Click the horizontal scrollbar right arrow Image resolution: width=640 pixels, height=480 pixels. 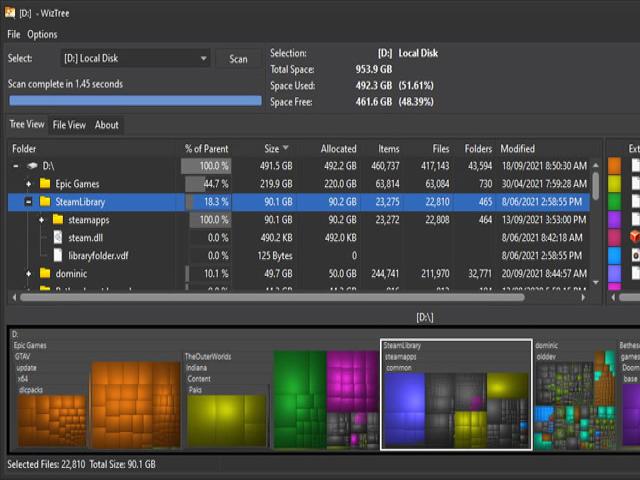pos(583,298)
